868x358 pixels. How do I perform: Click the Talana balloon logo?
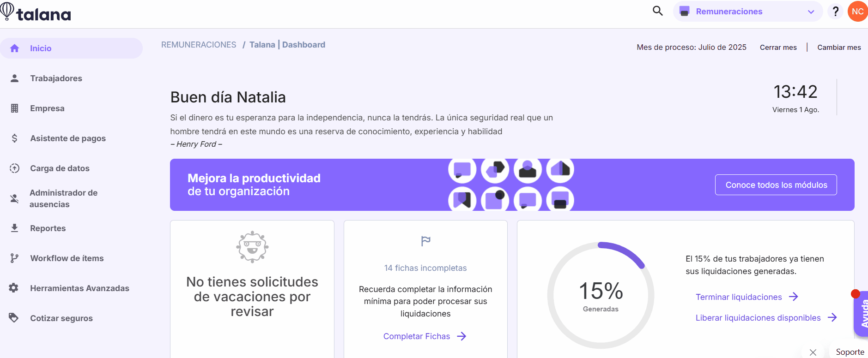(x=36, y=12)
